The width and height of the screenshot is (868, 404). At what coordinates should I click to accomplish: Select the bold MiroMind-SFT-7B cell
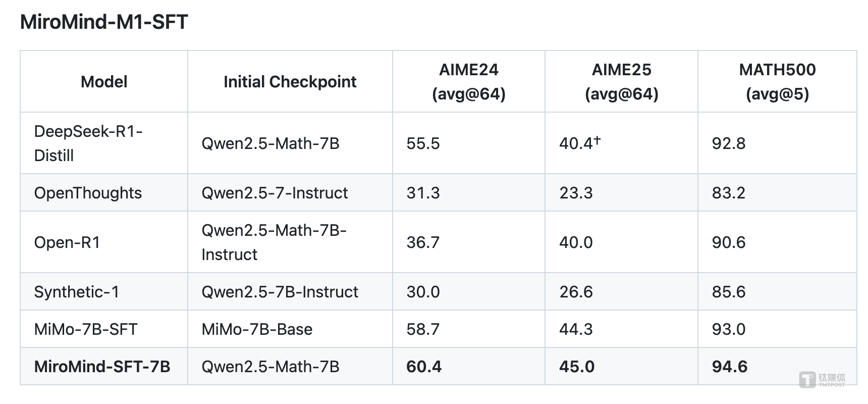pos(102,367)
